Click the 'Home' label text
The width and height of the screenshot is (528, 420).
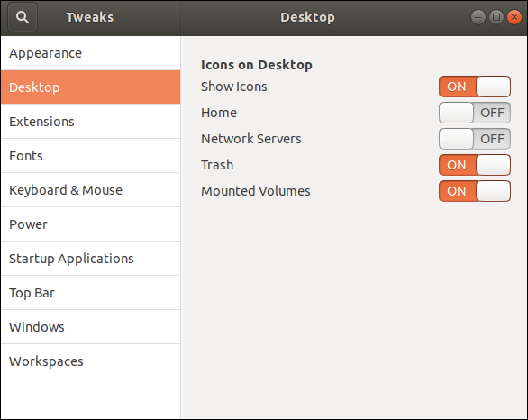pyautogui.click(x=219, y=113)
